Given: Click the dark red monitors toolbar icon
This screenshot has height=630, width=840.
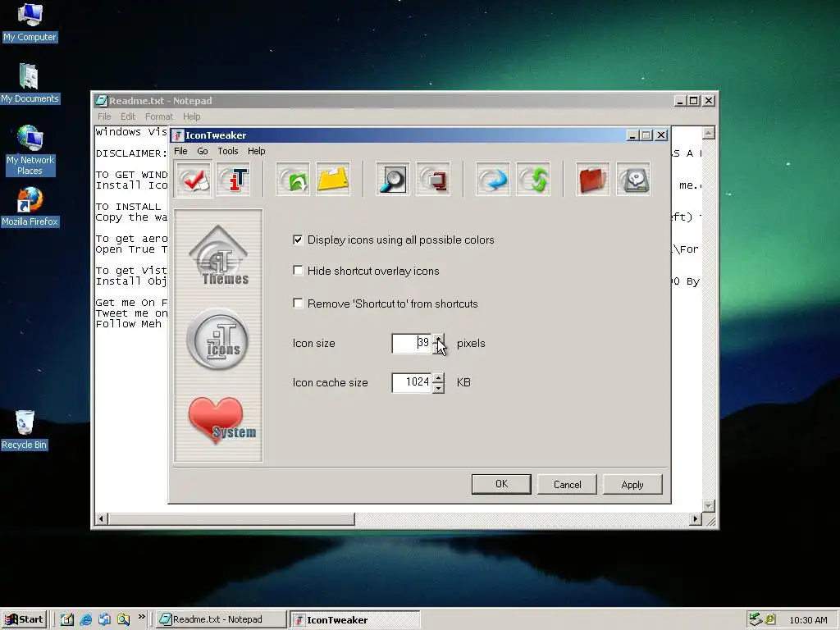Looking at the screenshot, I should tap(433, 180).
